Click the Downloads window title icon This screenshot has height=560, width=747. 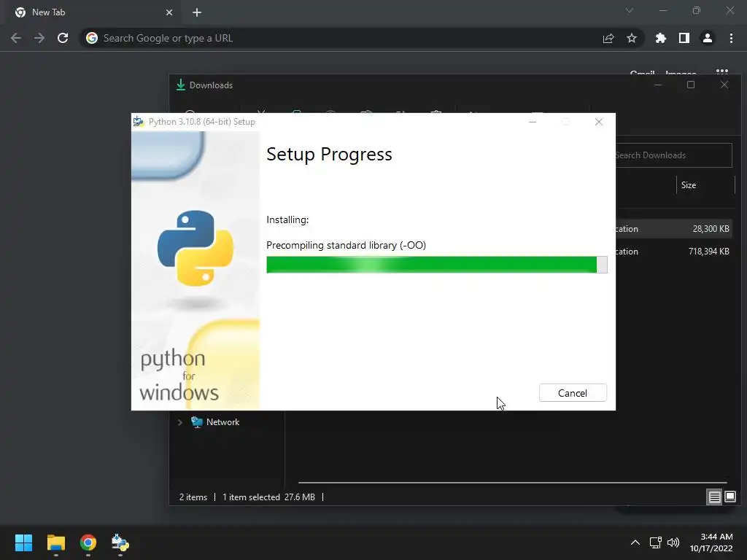click(x=181, y=85)
